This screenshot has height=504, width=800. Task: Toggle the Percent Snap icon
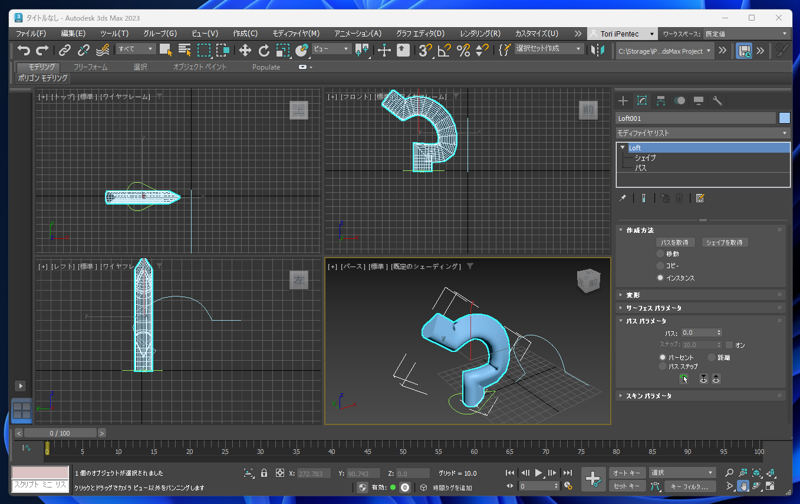463,50
